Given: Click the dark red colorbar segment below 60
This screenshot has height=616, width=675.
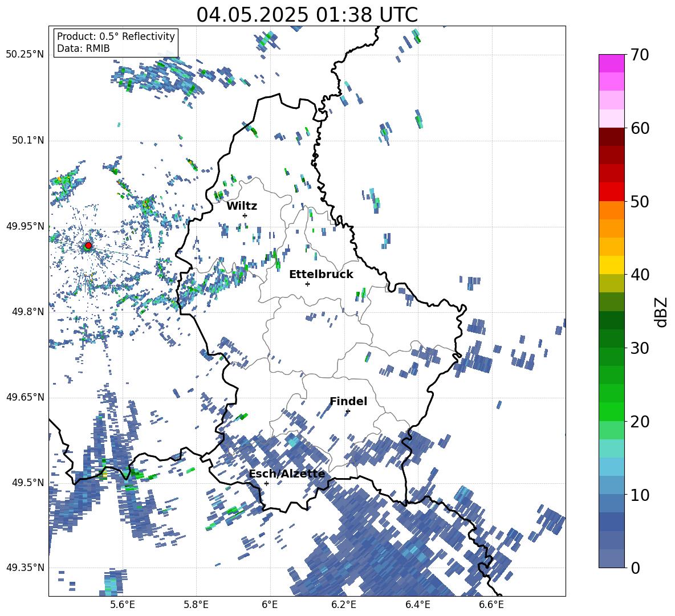Looking at the screenshot, I should (611, 136).
